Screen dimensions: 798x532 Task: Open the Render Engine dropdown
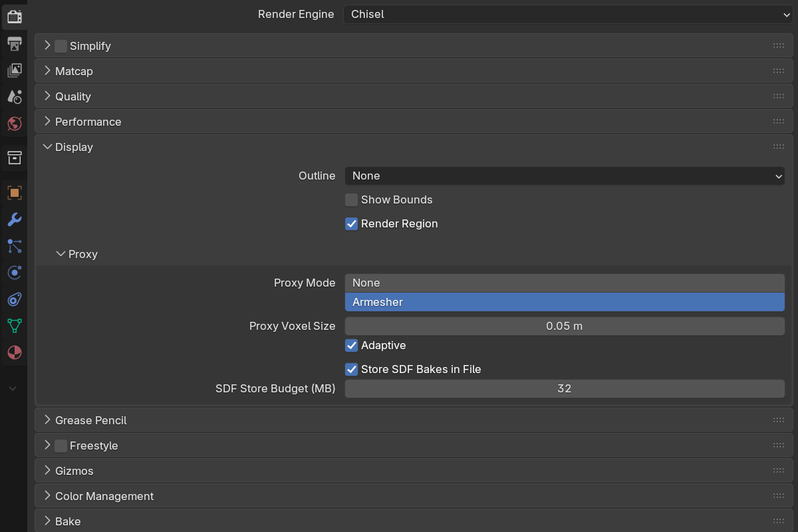pos(568,14)
